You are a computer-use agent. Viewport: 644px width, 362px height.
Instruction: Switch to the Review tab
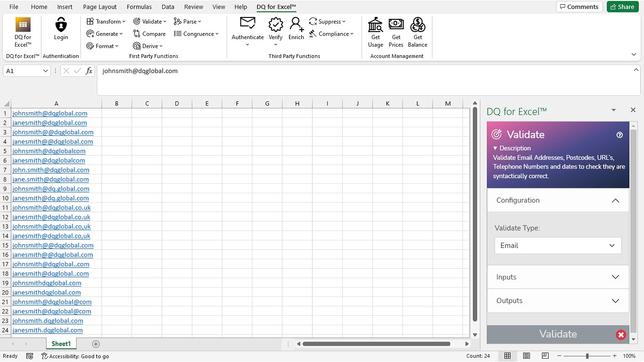(x=194, y=7)
